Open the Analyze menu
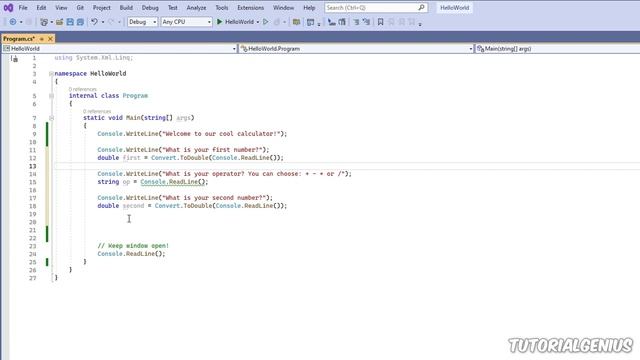 [196, 8]
